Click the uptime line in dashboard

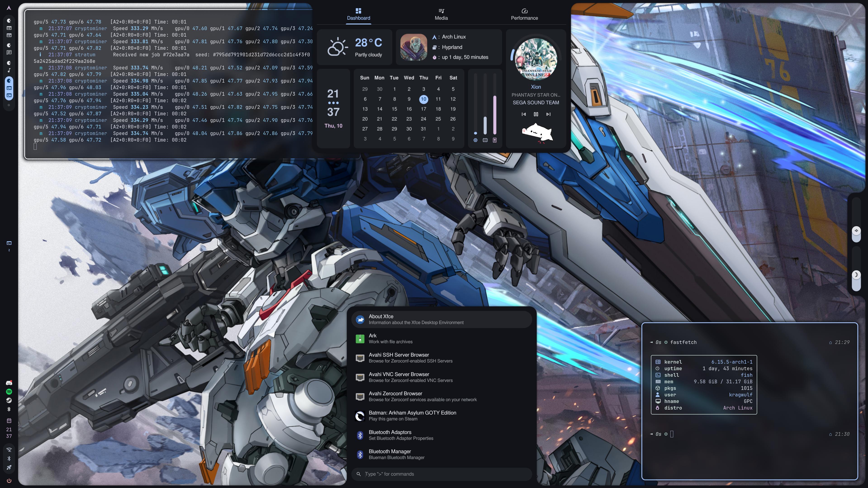pos(460,57)
